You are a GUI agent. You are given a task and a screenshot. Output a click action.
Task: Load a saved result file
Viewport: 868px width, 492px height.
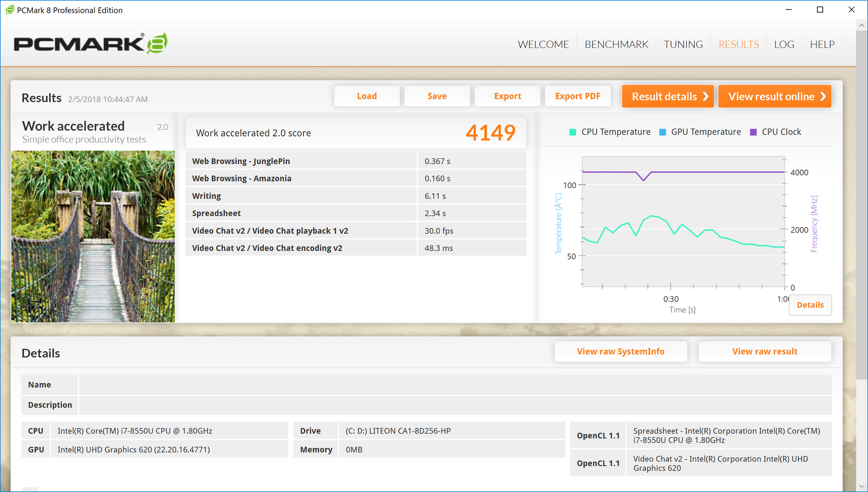coord(367,96)
